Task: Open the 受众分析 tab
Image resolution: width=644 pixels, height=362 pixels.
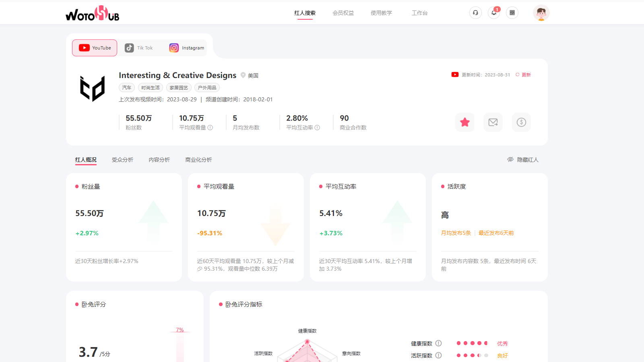Action: [x=122, y=160]
